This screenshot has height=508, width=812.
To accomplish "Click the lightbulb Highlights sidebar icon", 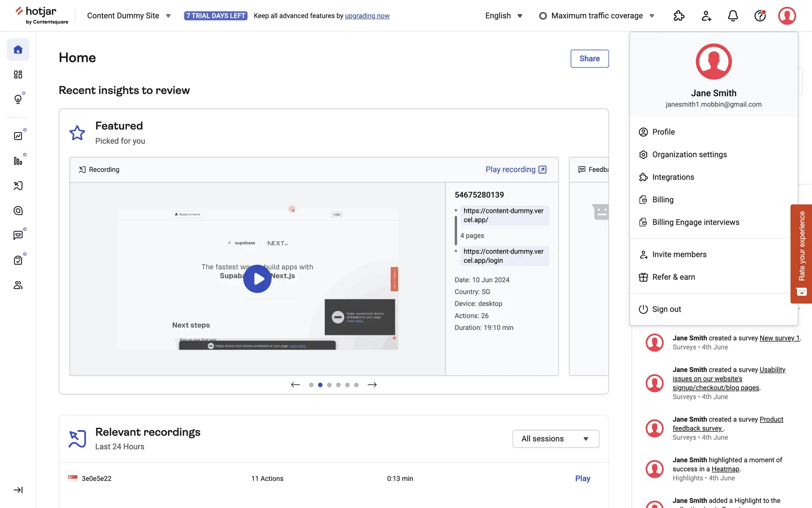I will click(18, 99).
